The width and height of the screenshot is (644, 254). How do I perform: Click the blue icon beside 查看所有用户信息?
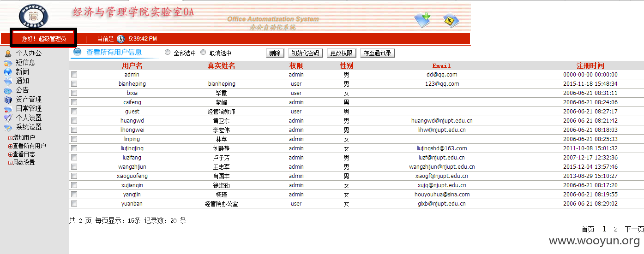(x=78, y=52)
